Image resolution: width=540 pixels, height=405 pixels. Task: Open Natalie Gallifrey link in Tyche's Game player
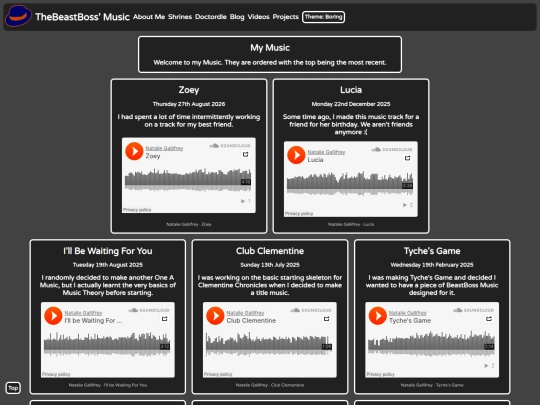point(408,313)
